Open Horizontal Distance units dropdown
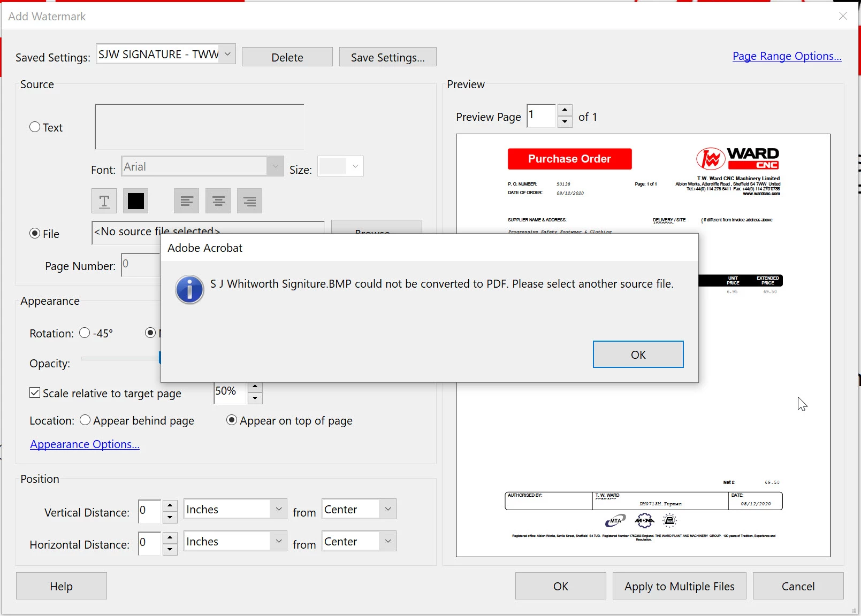Viewport: 861px width, 616px height. pyautogui.click(x=278, y=541)
